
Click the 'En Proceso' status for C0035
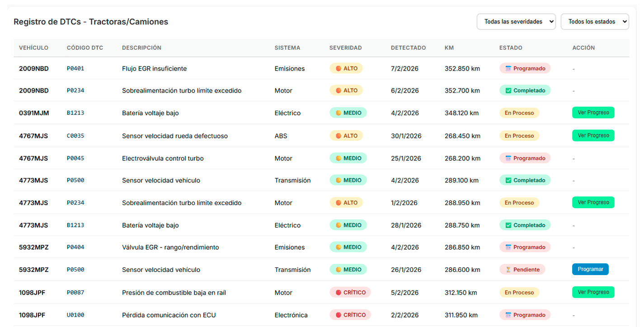pos(519,135)
